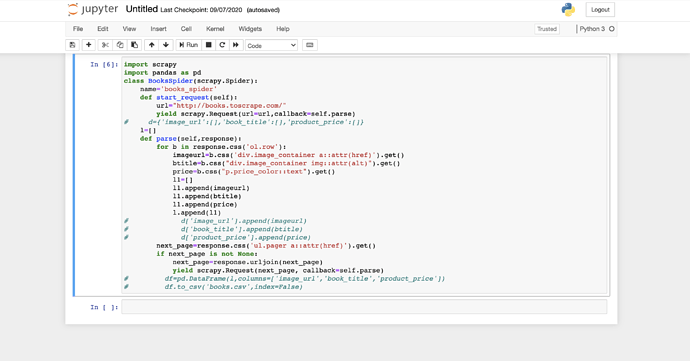Viewport: 690px width, 361px height.
Task: Interrupt the kernel with stop icon
Action: 209,45
